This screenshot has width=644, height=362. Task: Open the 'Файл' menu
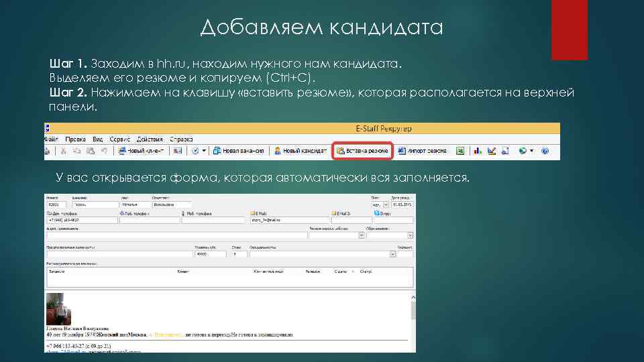click(x=52, y=139)
